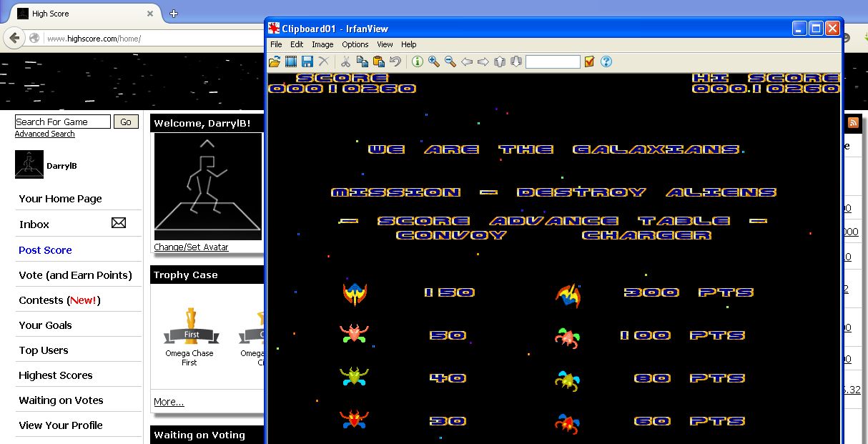The height and width of the screenshot is (444, 868).
Task: Click the blue Help question mark icon
Action: [x=606, y=62]
